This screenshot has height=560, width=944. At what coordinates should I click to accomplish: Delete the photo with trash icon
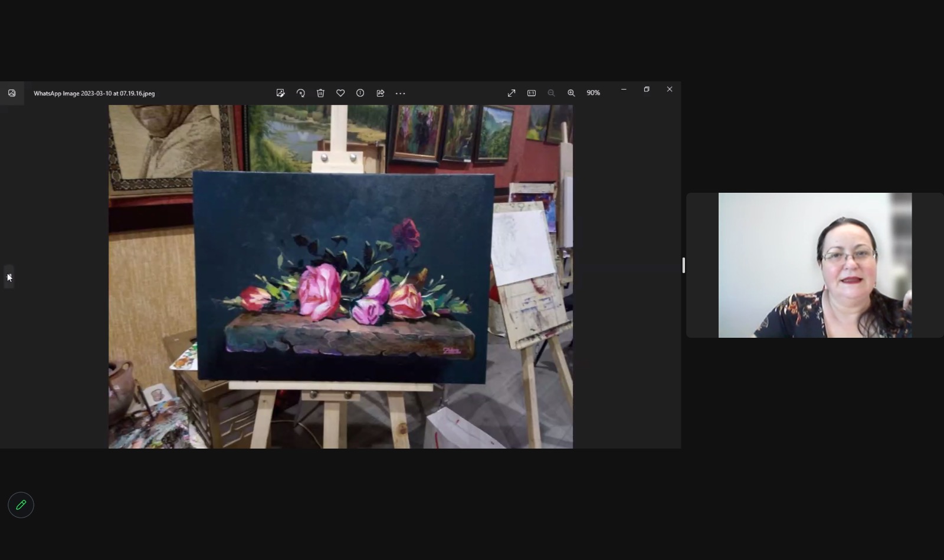(320, 93)
